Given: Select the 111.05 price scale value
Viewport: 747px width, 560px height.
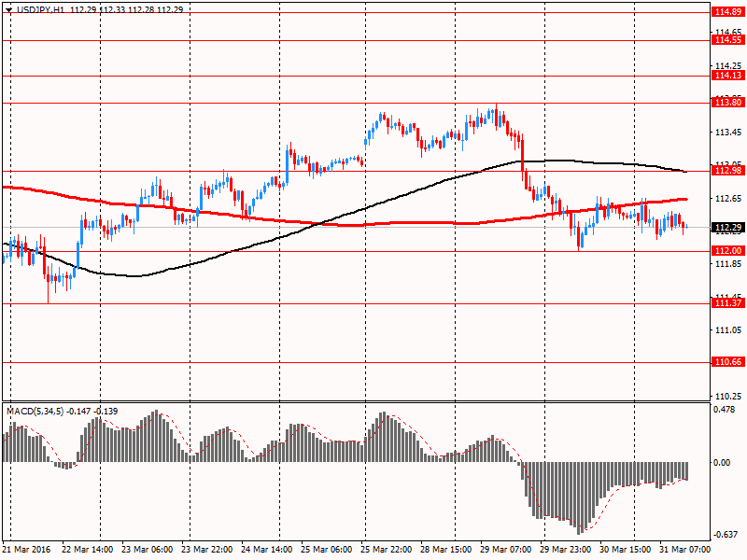Looking at the screenshot, I should [728, 330].
